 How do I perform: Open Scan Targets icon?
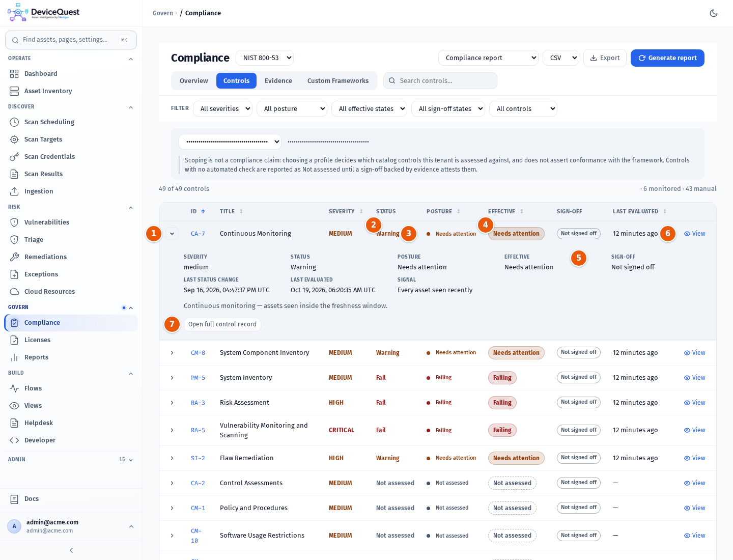tap(14, 139)
